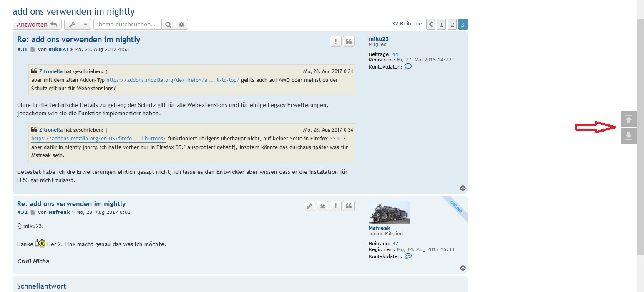
Task: Open miku23 author link in post #31 byline
Action: tap(58, 49)
